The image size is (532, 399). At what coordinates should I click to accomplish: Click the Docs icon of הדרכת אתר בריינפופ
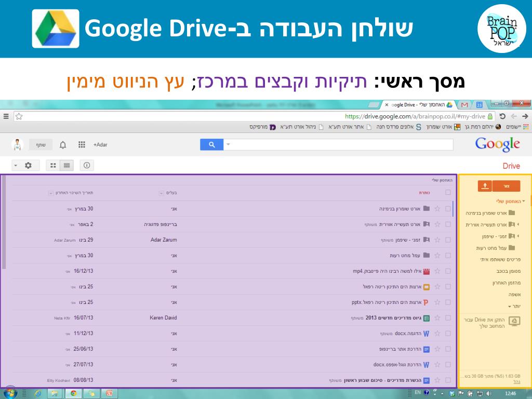(x=427, y=349)
